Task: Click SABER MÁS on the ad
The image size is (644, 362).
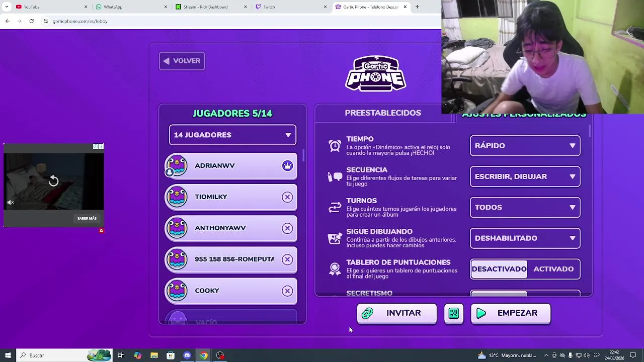Action: click(x=87, y=218)
